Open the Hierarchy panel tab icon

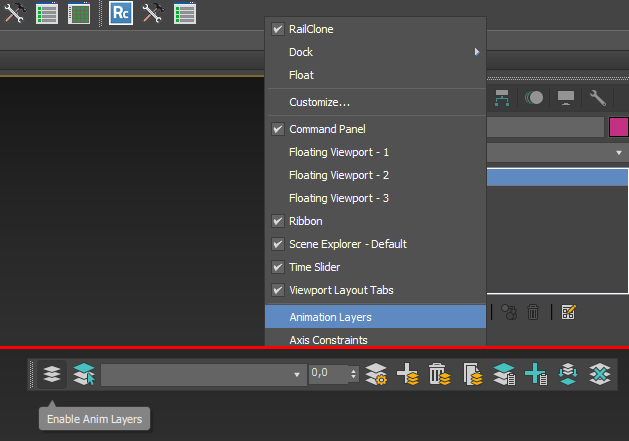501,97
